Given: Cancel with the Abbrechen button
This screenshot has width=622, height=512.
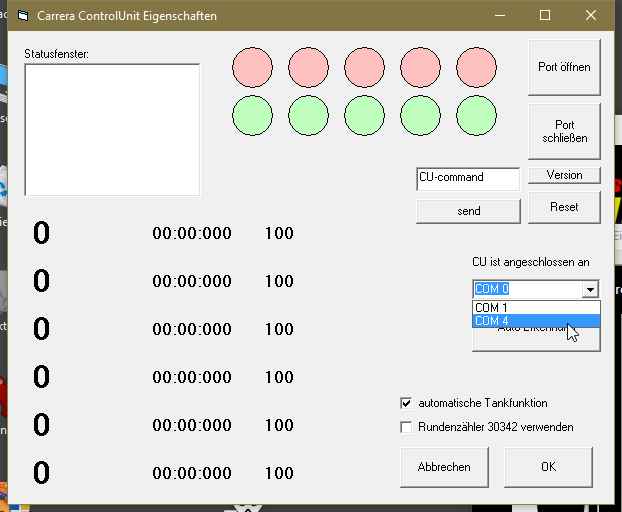Looking at the screenshot, I should point(444,467).
